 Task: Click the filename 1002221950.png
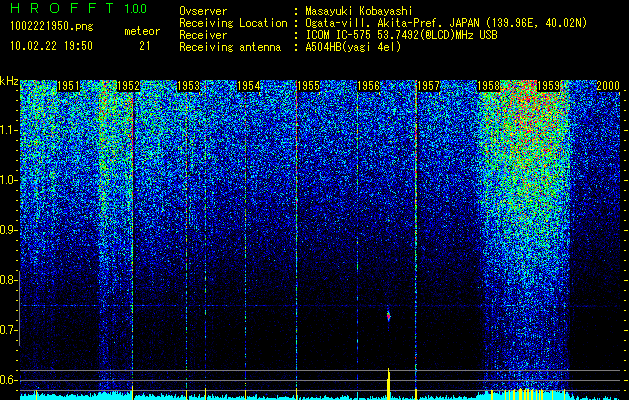click(x=52, y=27)
